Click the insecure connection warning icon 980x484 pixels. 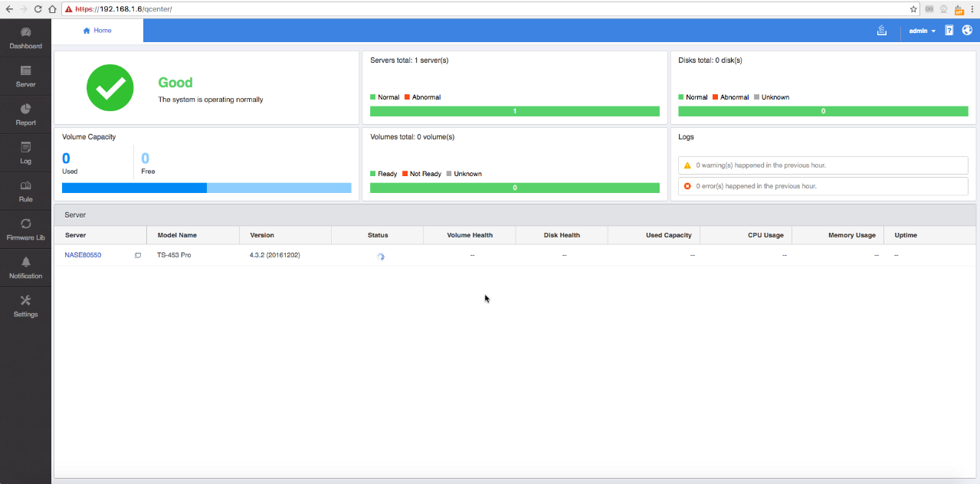pos(69,9)
